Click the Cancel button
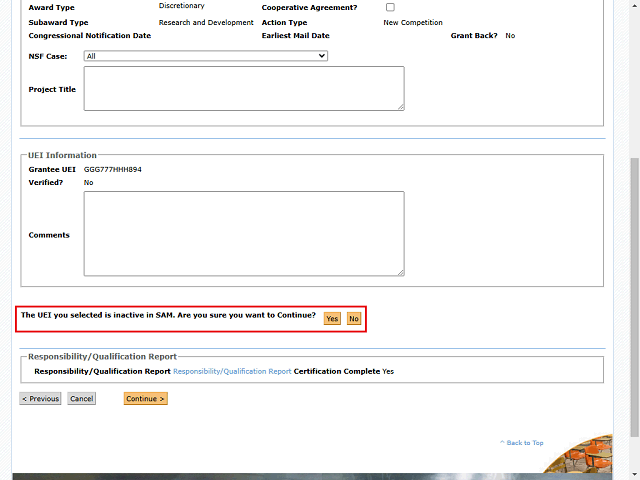The image size is (640, 480). 82,399
